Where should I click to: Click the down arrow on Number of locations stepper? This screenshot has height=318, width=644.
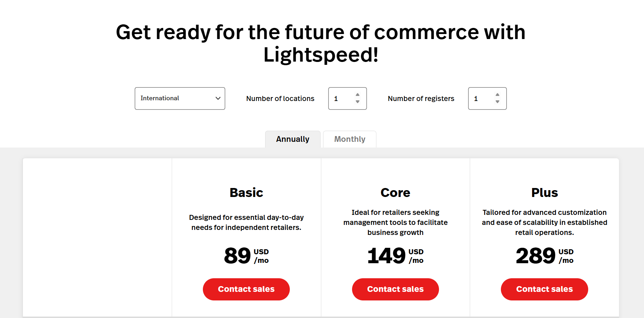click(x=358, y=102)
